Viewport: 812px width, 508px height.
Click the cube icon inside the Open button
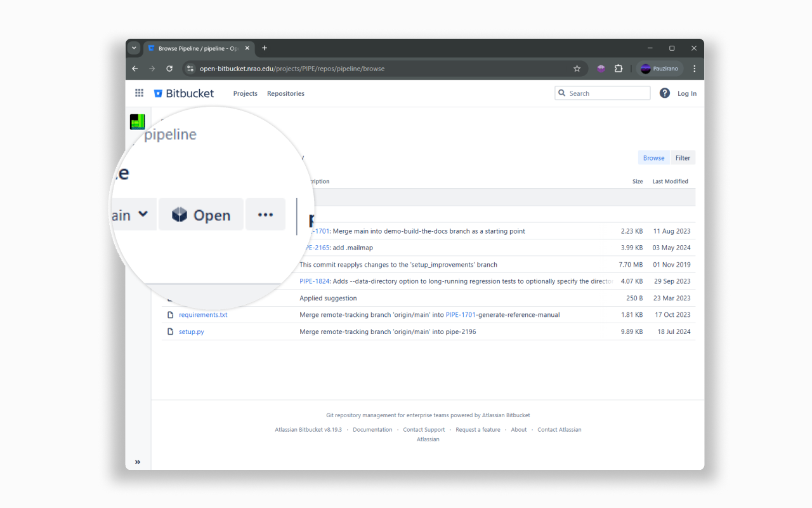(180, 215)
